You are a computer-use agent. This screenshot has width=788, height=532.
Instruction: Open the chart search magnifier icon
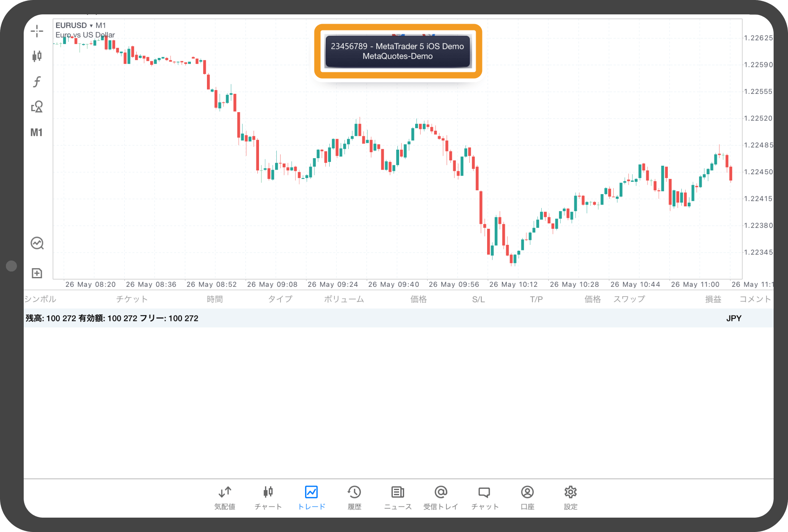pos(37,243)
